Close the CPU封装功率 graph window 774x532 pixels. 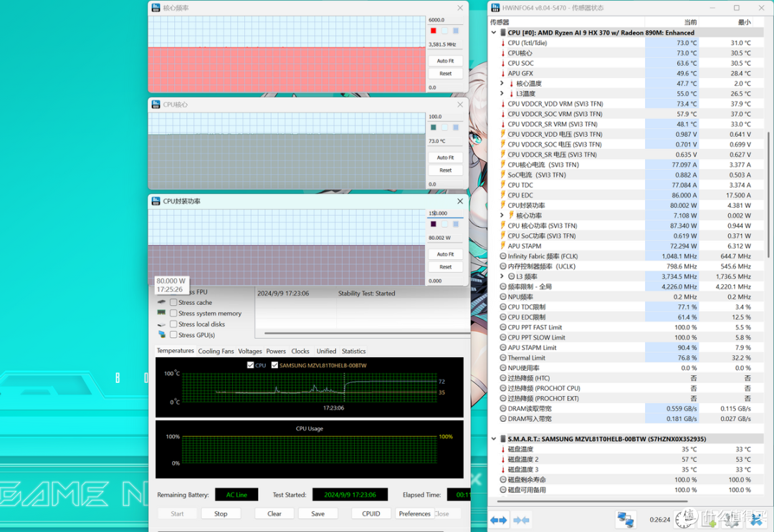[460, 201]
